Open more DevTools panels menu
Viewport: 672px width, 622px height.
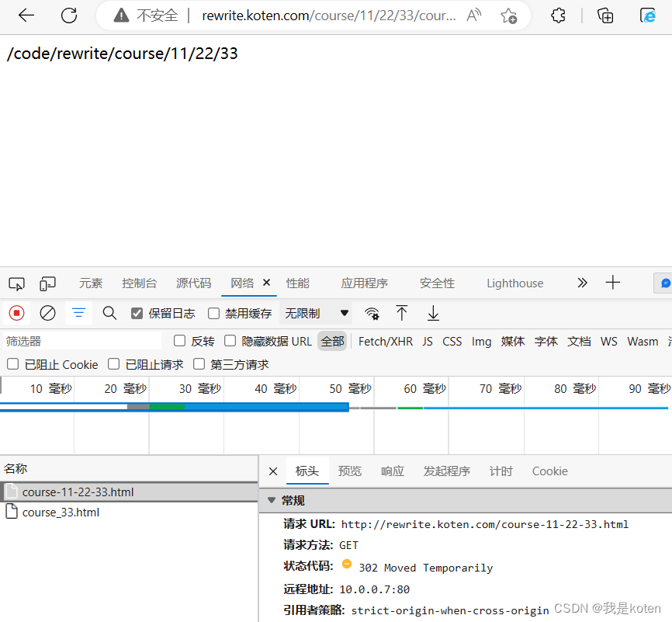point(582,283)
